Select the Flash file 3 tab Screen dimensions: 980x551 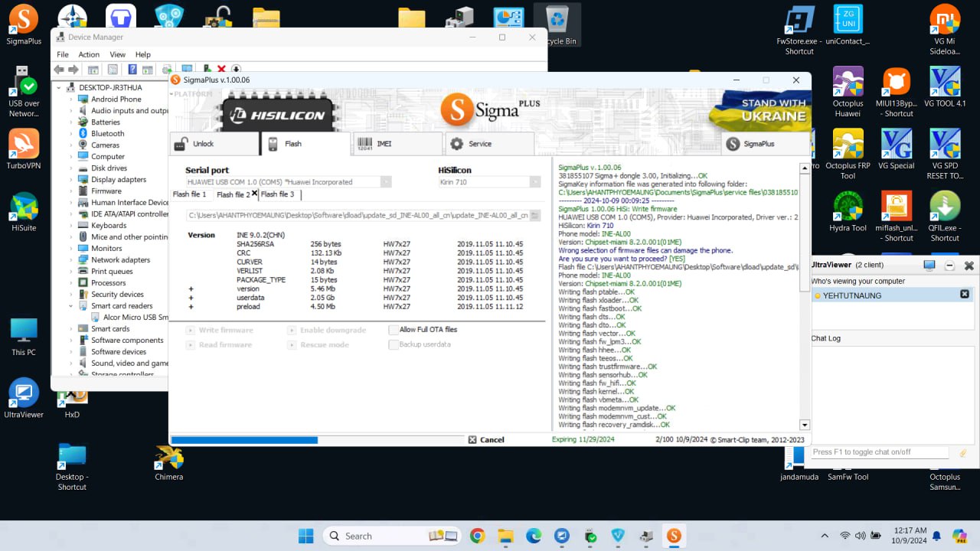point(277,194)
